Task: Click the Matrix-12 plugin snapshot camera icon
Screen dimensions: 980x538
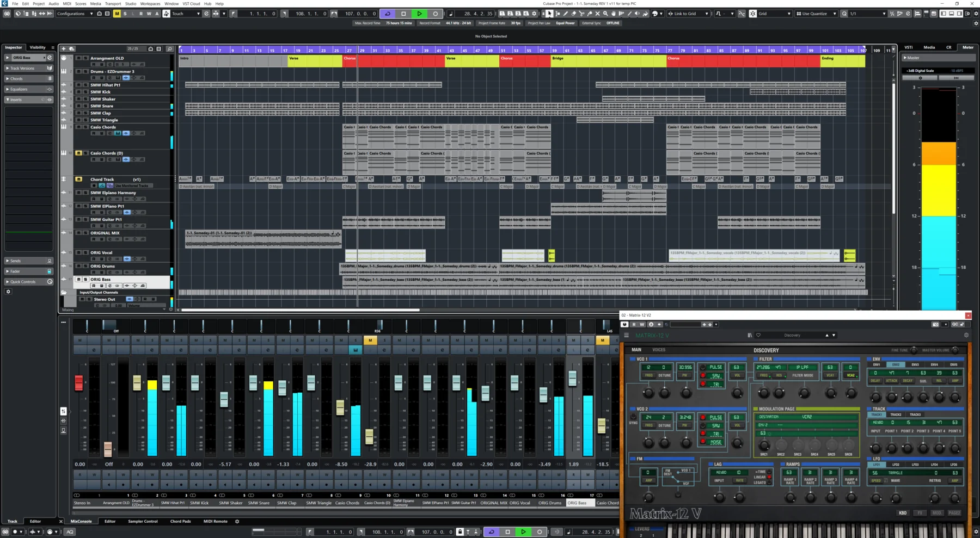Action: (x=935, y=324)
